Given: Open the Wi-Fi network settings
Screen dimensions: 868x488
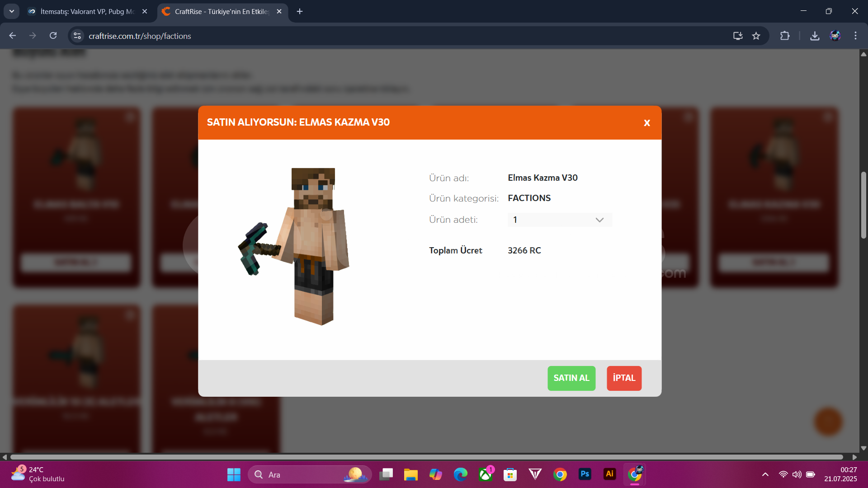Looking at the screenshot, I should [x=783, y=474].
